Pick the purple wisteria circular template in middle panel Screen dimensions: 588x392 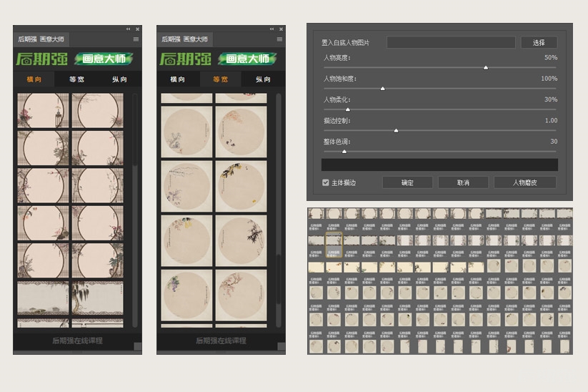[x=186, y=295]
